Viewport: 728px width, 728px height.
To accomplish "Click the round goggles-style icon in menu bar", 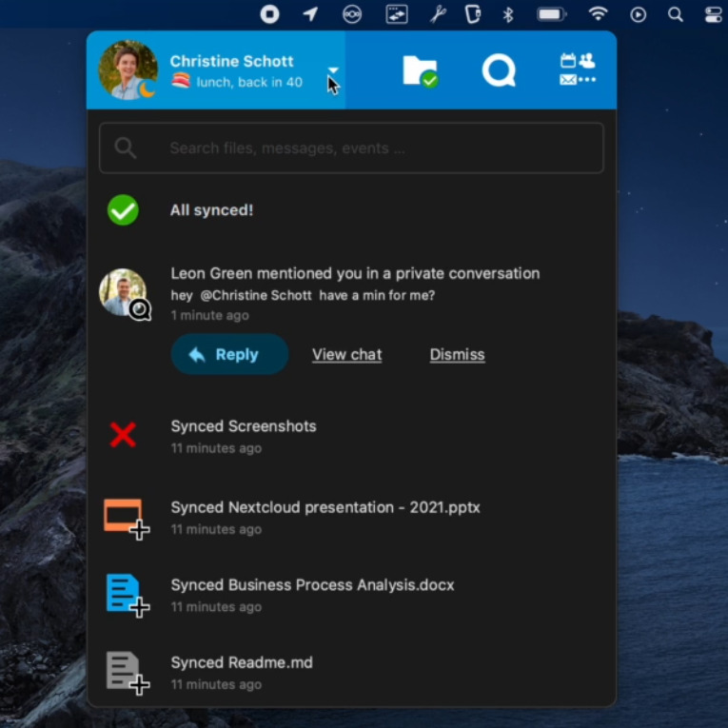I will (352, 14).
